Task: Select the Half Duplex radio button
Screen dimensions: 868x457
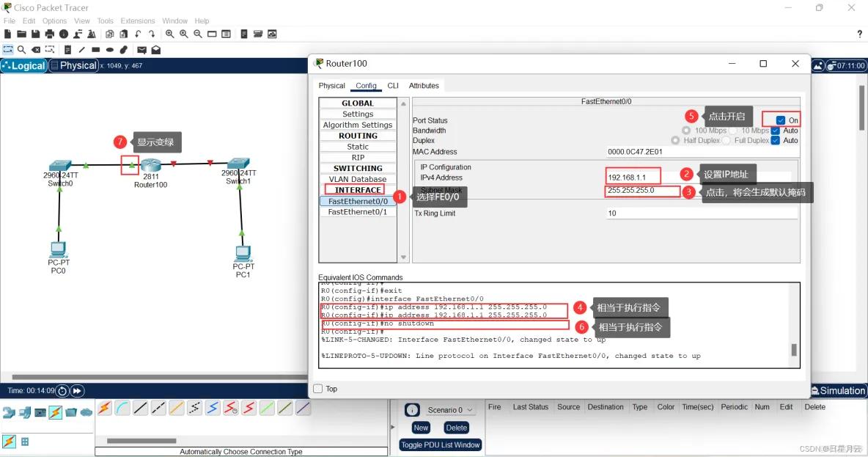Action: [675, 141]
